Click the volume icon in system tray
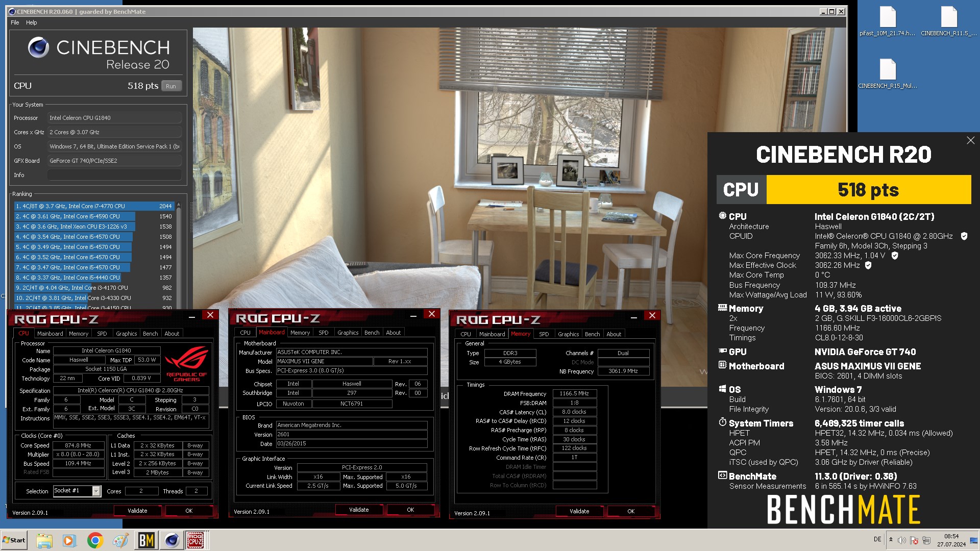 pos(902,540)
